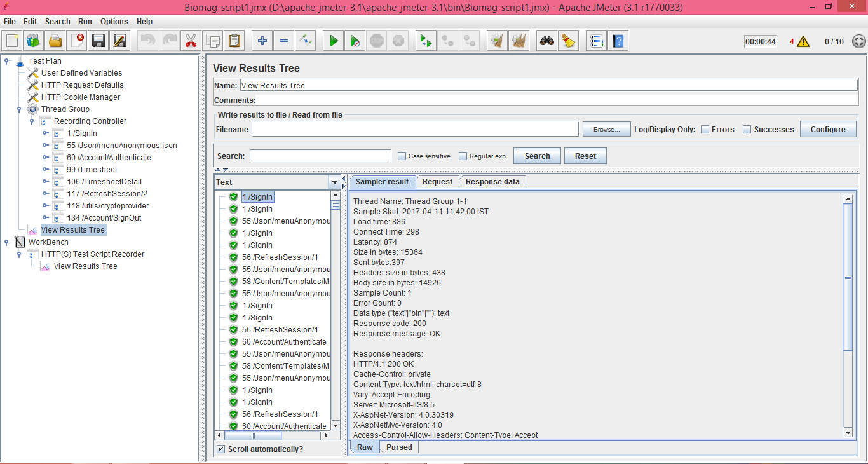Select User Defined Variables in tree
The image size is (868, 464).
[81, 73]
